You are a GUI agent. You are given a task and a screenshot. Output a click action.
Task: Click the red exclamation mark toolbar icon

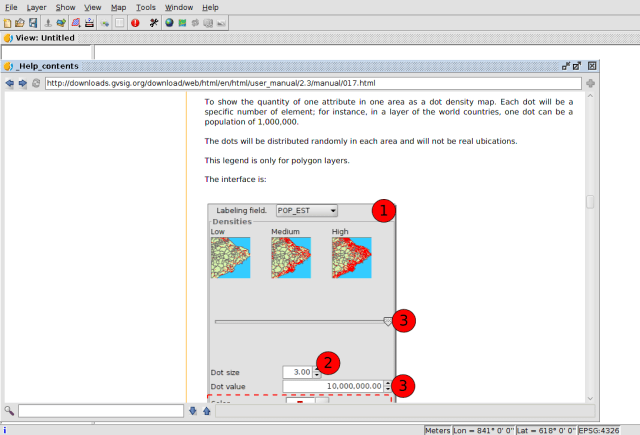[134, 22]
